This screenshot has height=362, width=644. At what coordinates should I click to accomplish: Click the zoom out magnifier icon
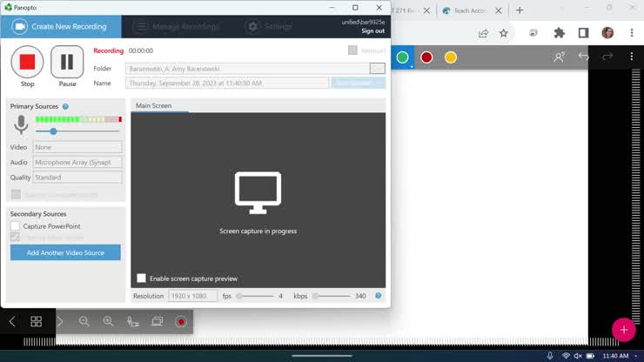coord(84,321)
